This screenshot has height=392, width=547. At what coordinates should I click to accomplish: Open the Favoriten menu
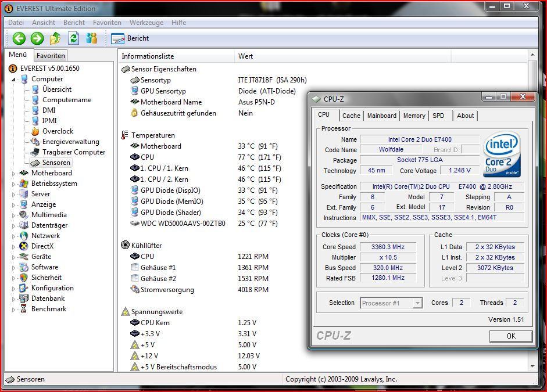pyautogui.click(x=107, y=23)
